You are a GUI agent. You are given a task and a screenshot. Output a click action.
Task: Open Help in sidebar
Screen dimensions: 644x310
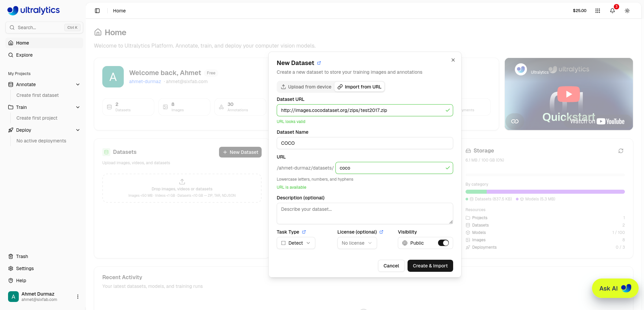(44, 281)
